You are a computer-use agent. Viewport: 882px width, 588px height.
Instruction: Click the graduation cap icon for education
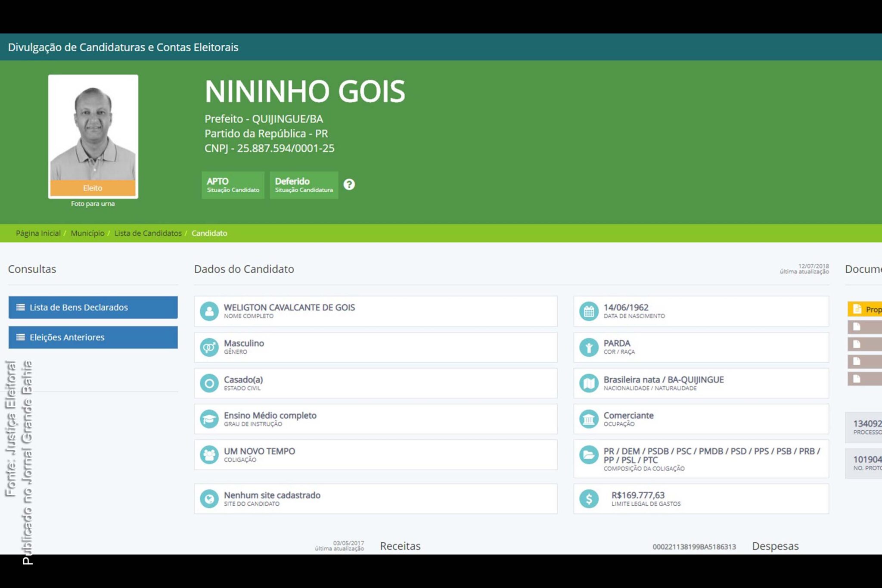[x=209, y=419]
